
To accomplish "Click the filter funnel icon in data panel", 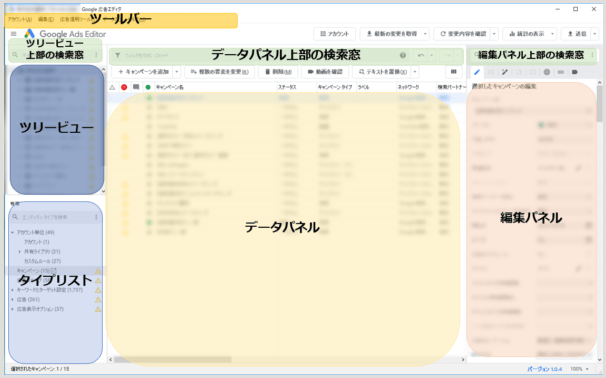I will (117, 55).
